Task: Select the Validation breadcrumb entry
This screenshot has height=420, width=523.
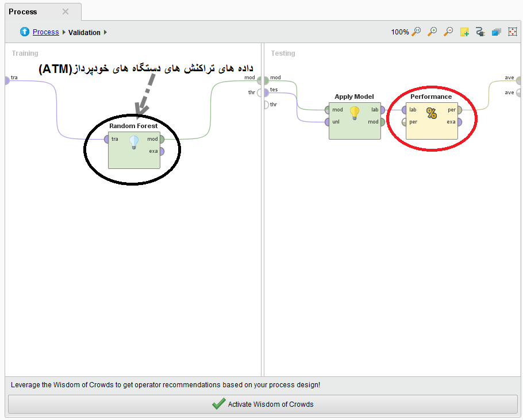Action: tap(84, 32)
